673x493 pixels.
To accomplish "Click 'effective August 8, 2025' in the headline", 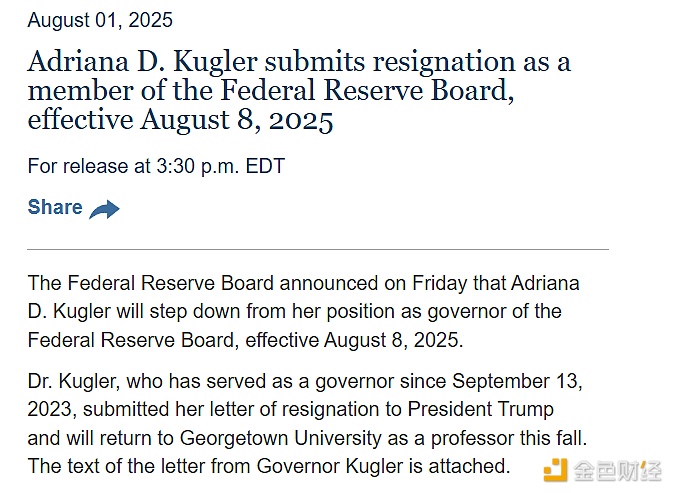I will (180, 121).
